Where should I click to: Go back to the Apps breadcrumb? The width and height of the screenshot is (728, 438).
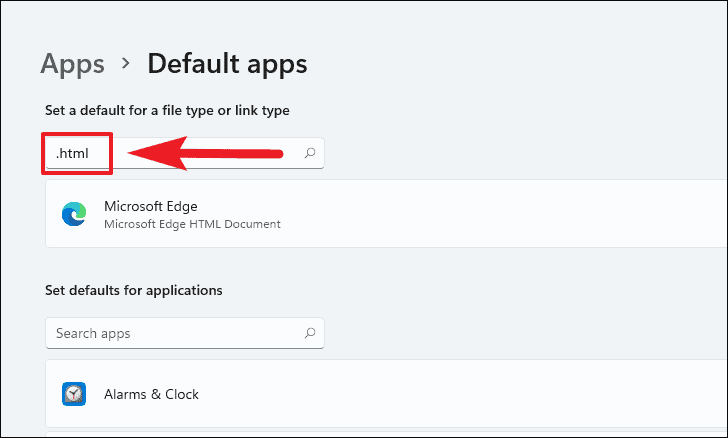(x=72, y=64)
